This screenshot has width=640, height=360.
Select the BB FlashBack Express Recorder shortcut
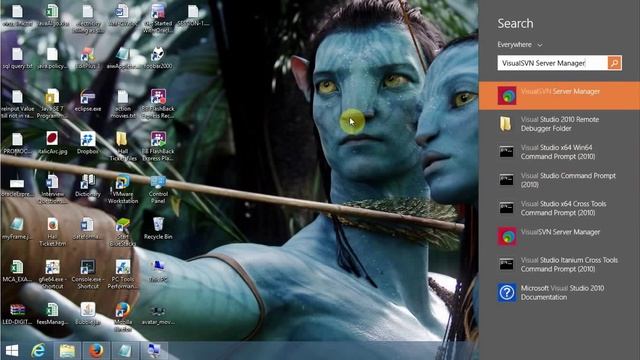click(158, 104)
